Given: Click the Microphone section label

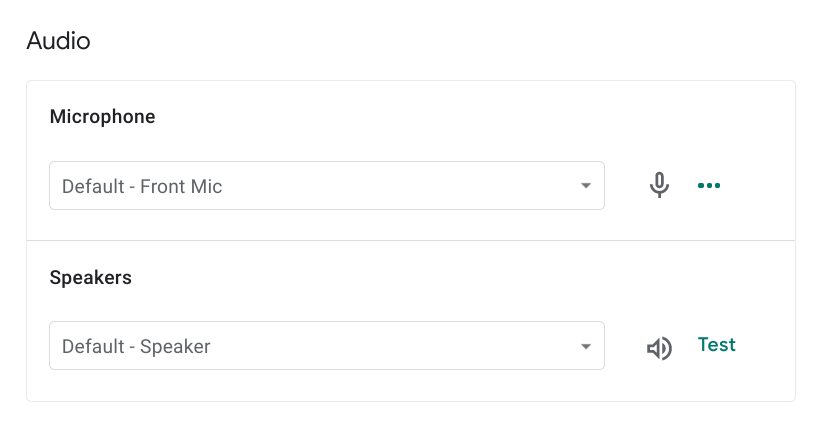Looking at the screenshot, I should coord(102,117).
